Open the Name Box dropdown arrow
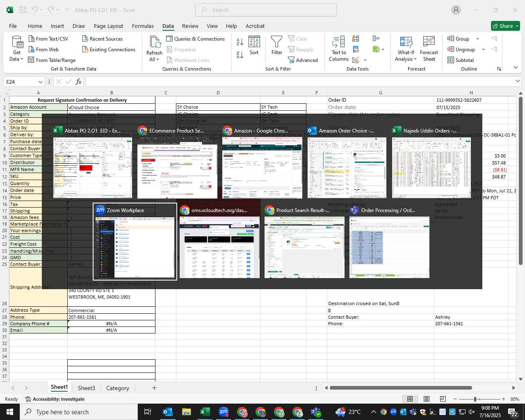This screenshot has width=525, height=420. point(40,82)
